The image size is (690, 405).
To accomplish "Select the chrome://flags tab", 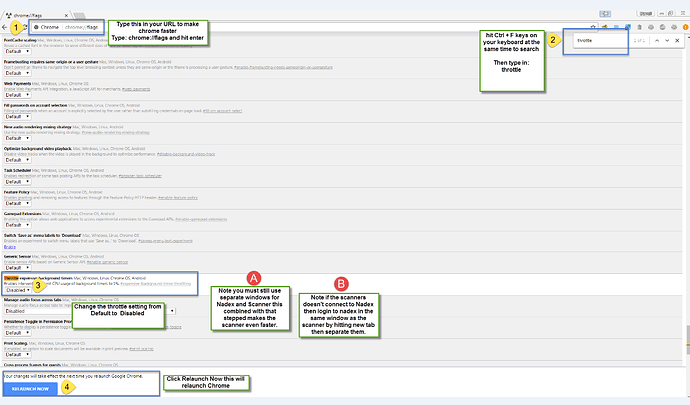I will pyautogui.click(x=37, y=15).
